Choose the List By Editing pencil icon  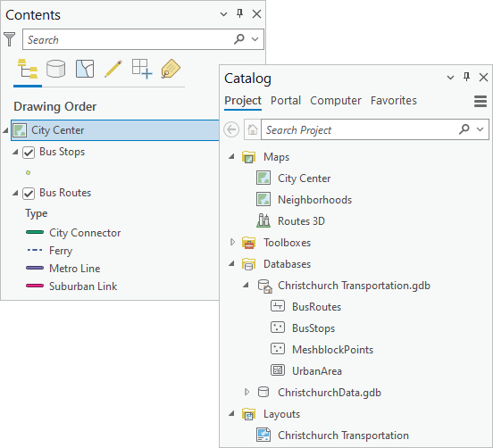113,69
